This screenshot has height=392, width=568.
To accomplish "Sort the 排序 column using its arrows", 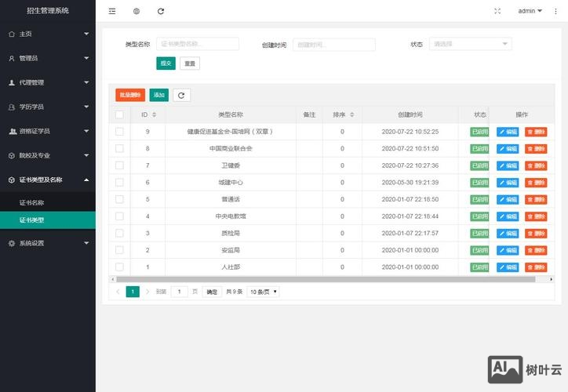I will [x=351, y=114].
